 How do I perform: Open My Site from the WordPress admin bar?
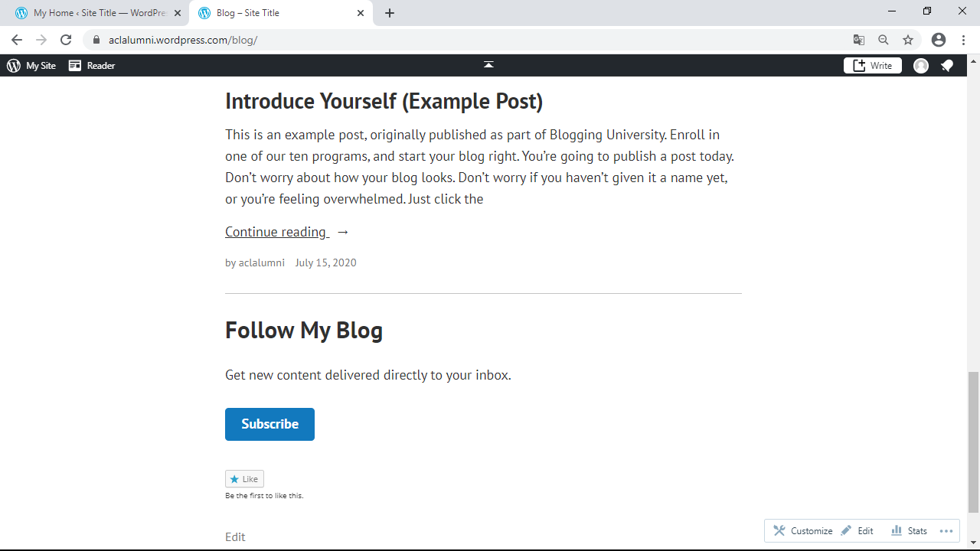(31, 66)
